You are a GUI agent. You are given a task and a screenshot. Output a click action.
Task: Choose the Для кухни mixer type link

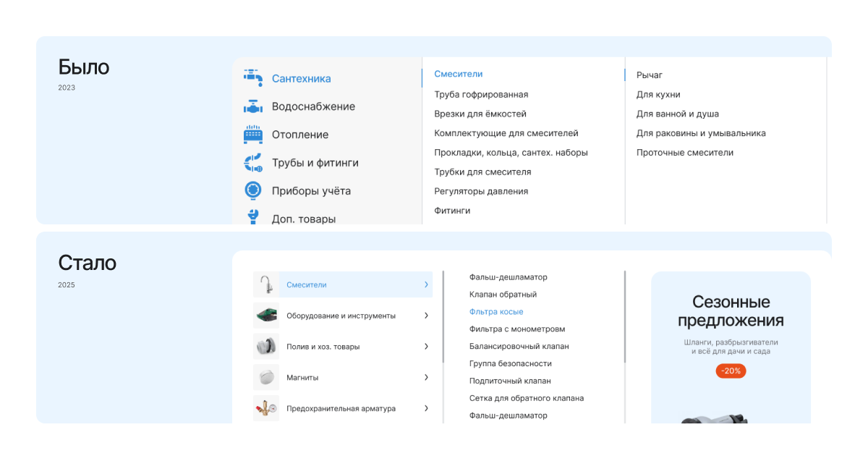[x=658, y=94]
